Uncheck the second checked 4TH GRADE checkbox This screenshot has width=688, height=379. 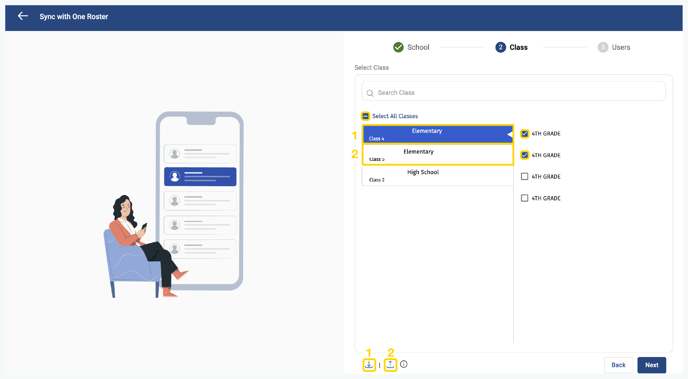(524, 155)
